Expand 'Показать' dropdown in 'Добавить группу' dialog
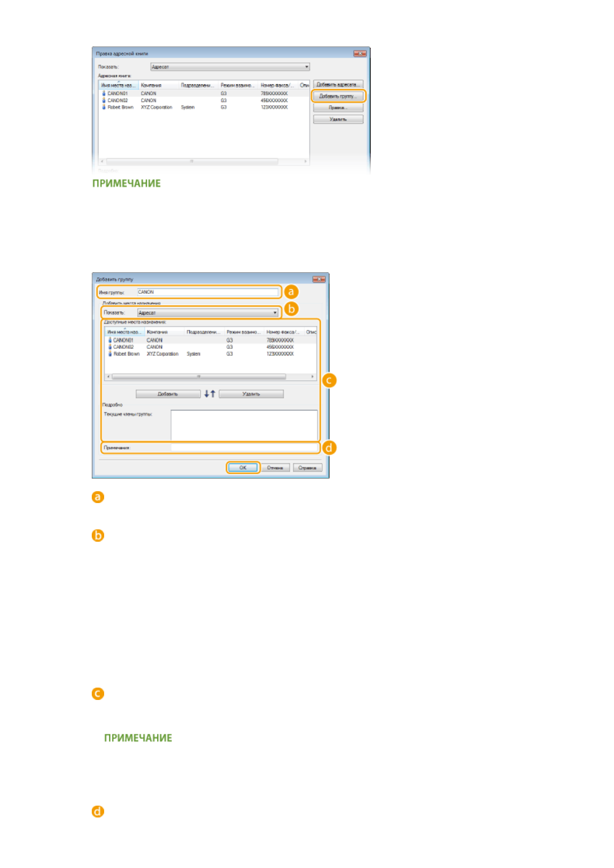 point(208,313)
